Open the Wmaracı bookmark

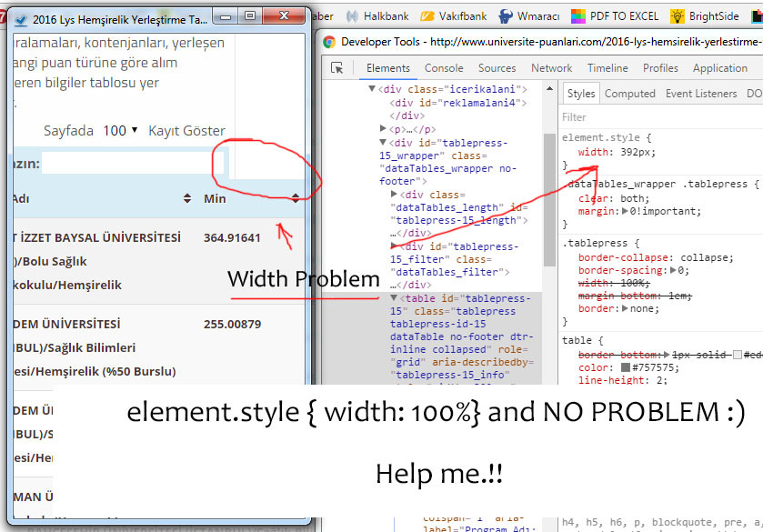click(529, 16)
